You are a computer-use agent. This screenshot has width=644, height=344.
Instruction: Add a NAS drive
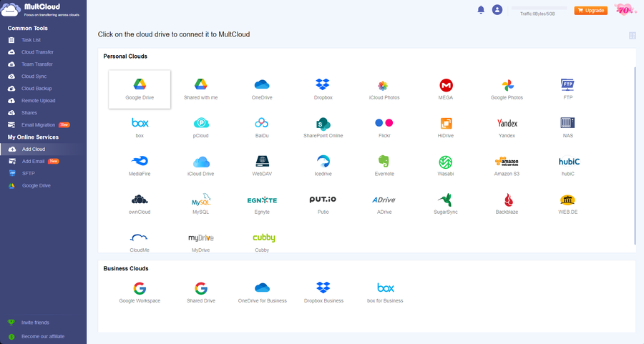pos(568,127)
